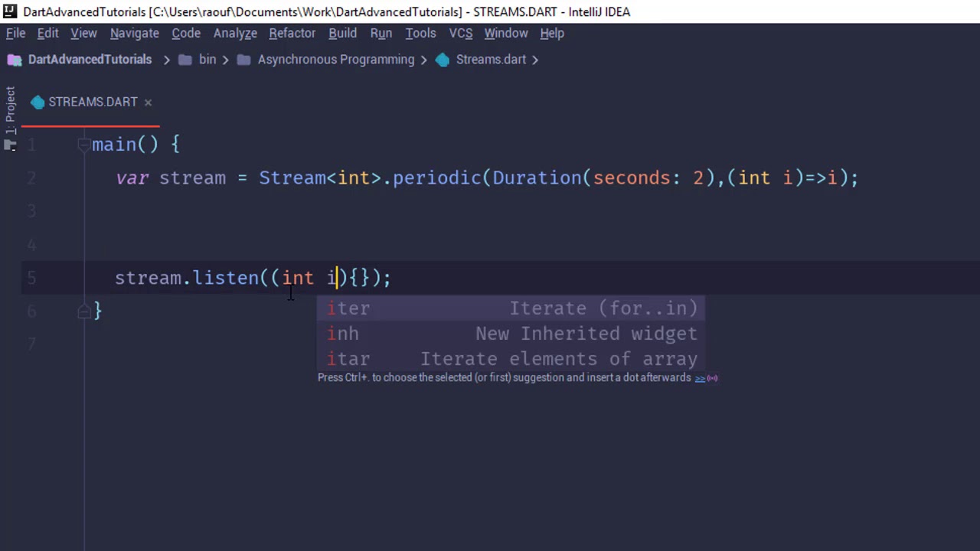The image size is (980, 551).
Task: Choose the iter completion suggestion
Action: tap(511, 308)
